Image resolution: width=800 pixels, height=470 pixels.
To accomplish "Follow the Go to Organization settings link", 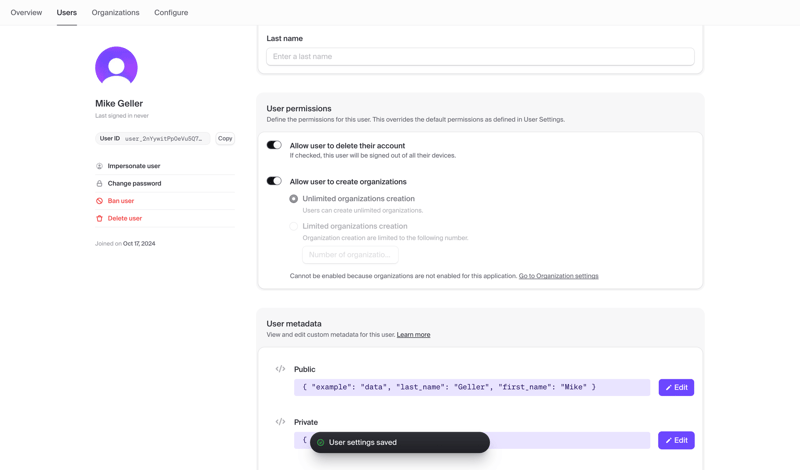I will pos(559,276).
